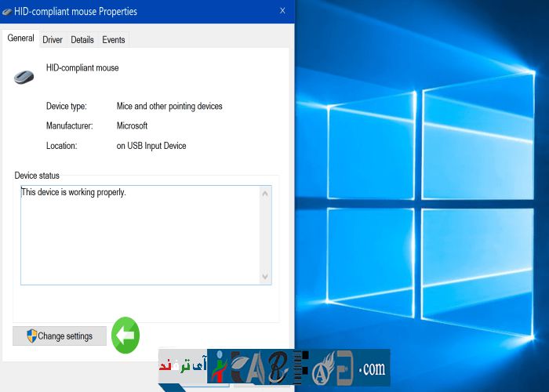Click the 'This device is working properly' text
The height and width of the screenshot is (392, 549).
73,192
